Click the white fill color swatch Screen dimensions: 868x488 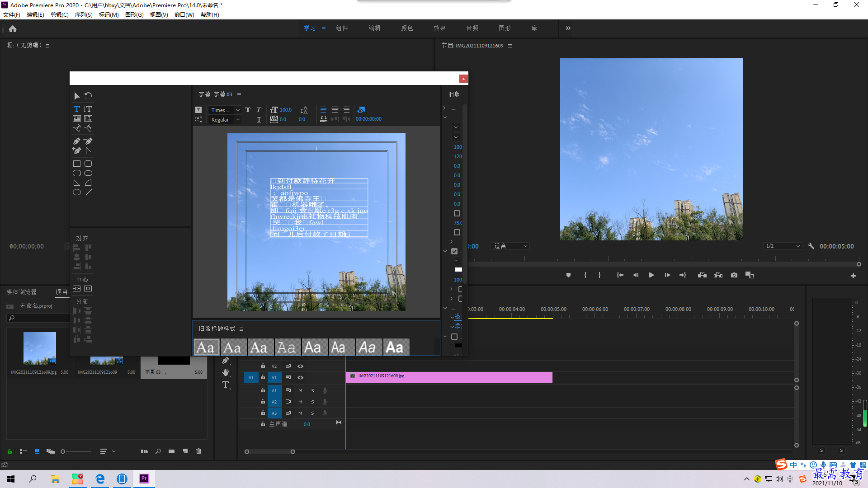coord(458,270)
